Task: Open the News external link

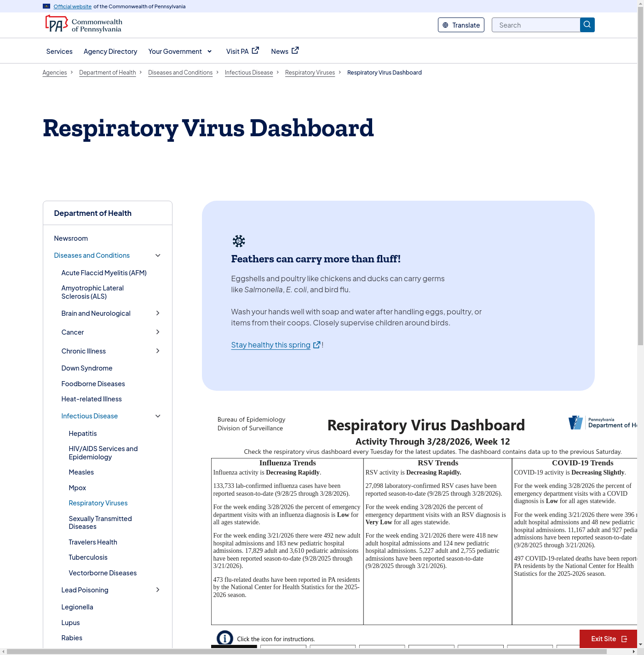Action: point(285,51)
